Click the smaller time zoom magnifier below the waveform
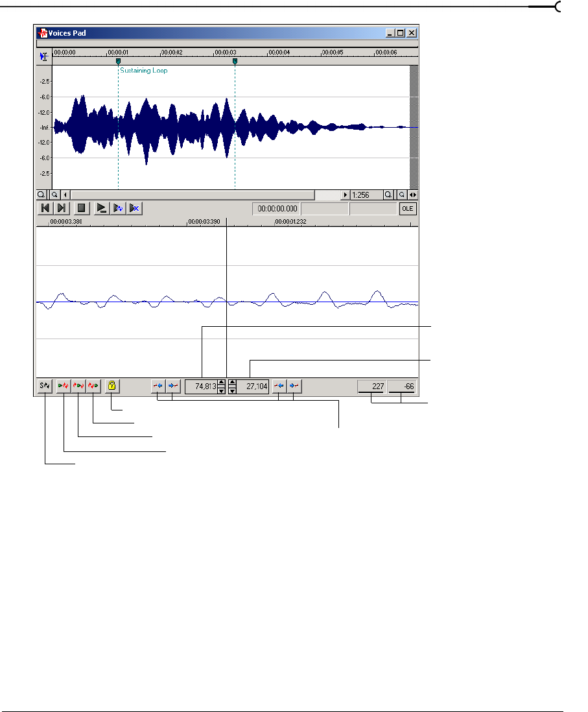 pos(54,195)
